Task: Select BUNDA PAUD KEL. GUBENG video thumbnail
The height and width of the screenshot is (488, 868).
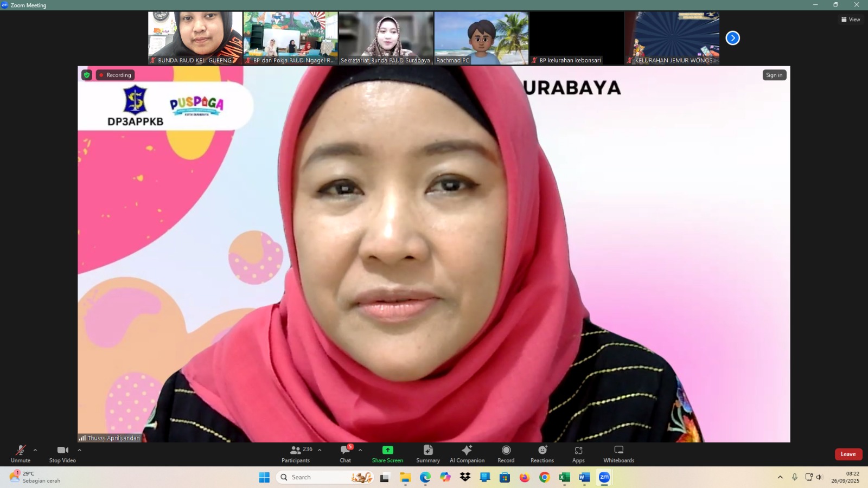Action: pos(195,38)
